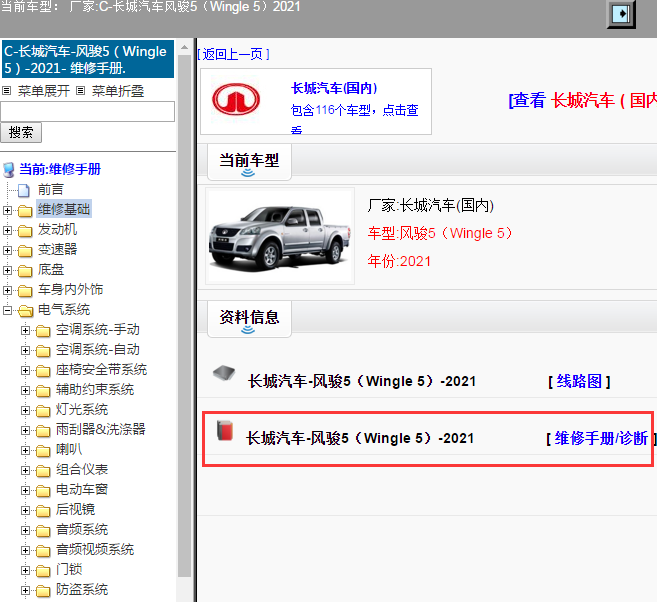Click the 电动车窗 folder icon
The image size is (657, 602).
point(43,491)
